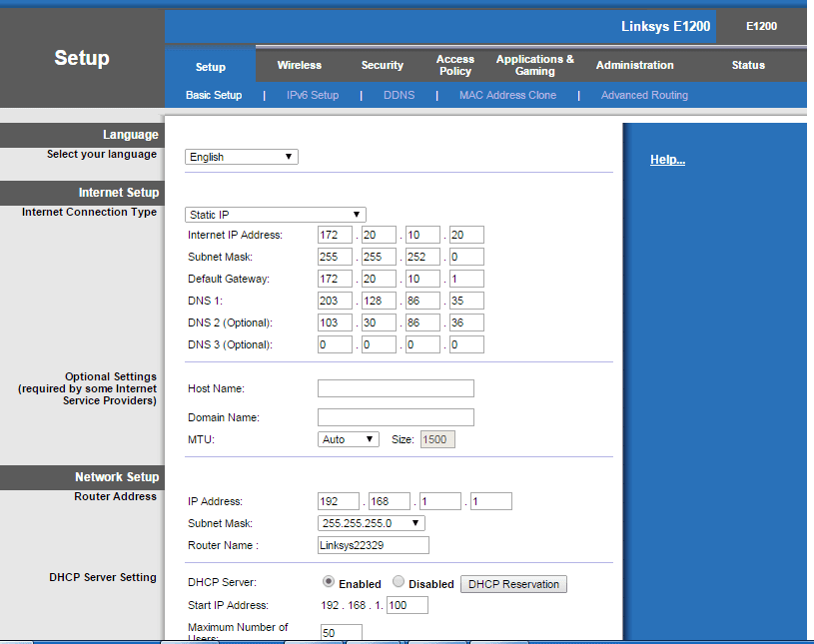
Task: Click router IP Address second octet 168
Action: click(x=390, y=501)
